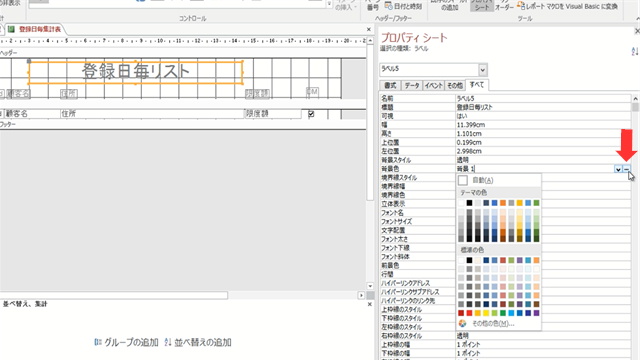Close the 並べ替え、集計 pane
Image resolution: width=640 pixels, height=360 pixels.
pyautogui.click(x=369, y=304)
